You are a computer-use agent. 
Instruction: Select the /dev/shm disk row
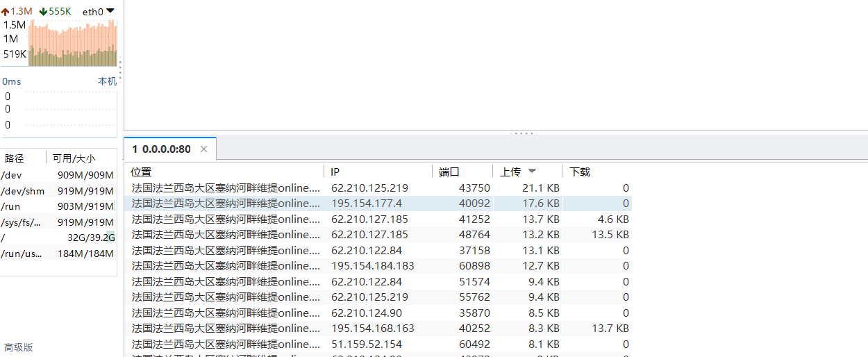[58, 191]
